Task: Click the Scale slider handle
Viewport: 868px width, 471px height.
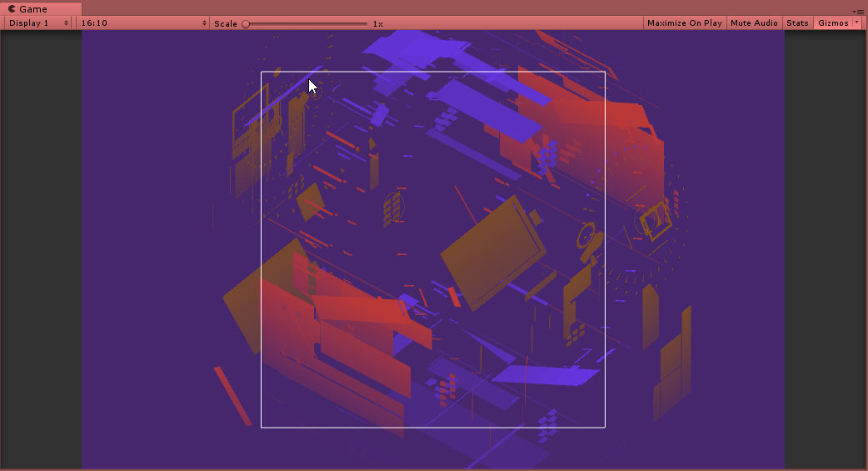Action: tap(246, 24)
